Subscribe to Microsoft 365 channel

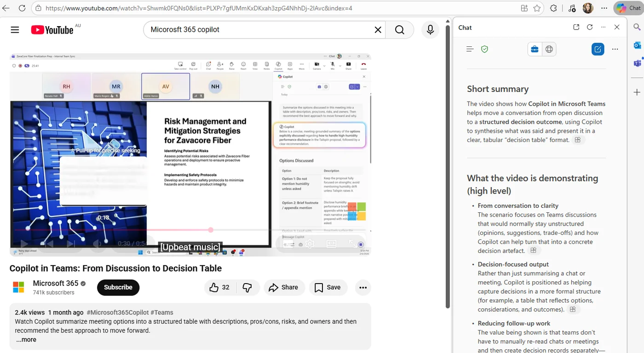(x=118, y=287)
